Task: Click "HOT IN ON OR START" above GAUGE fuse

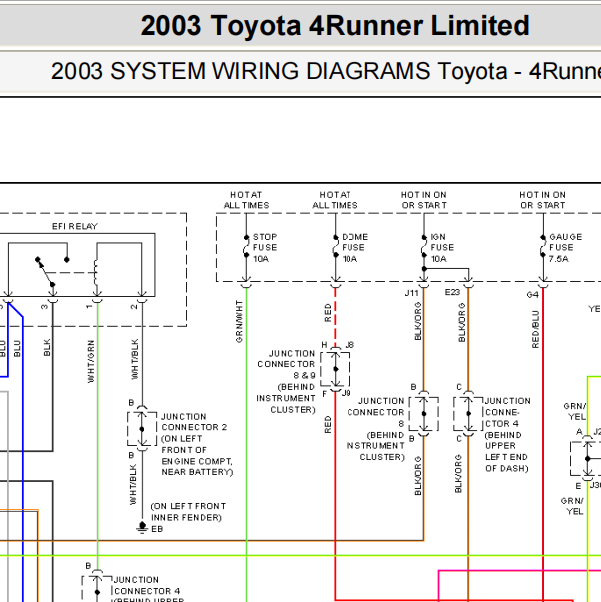Action: [543, 200]
